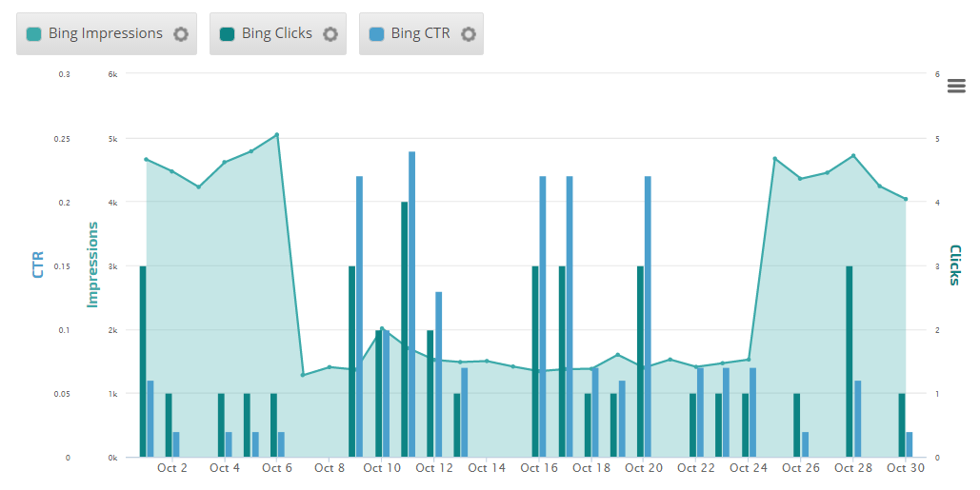Open settings gear for Bing Impressions
This screenshot has width=980, height=490.
pos(181,33)
